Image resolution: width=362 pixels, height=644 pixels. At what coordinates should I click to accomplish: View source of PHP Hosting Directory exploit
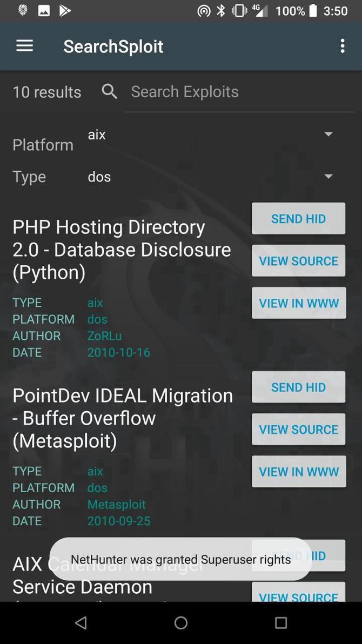[298, 261]
